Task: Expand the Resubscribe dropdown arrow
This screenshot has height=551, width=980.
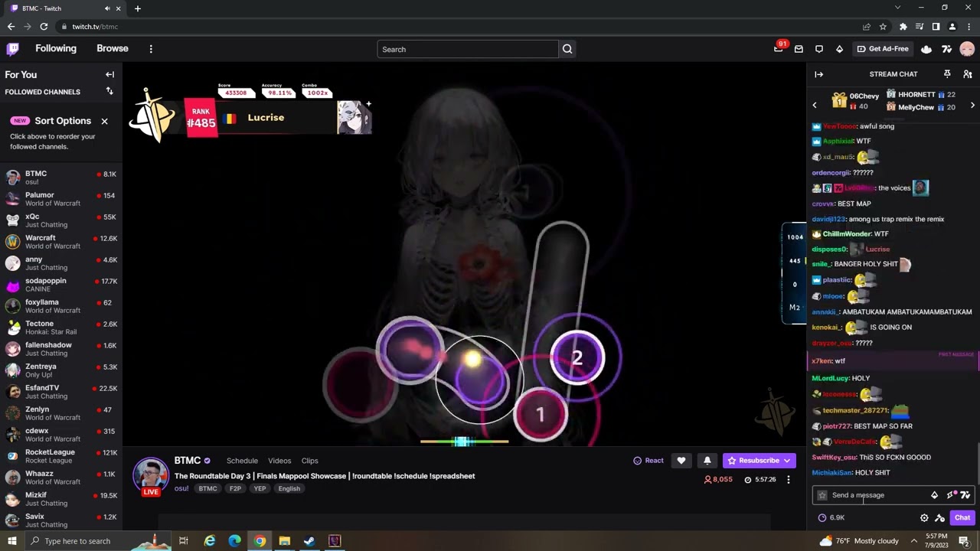Action: click(786, 461)
